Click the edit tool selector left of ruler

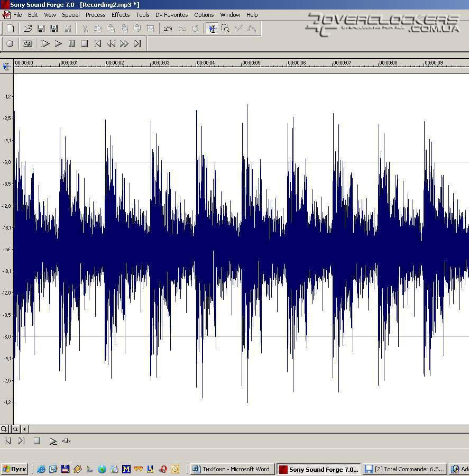[6, 66]
